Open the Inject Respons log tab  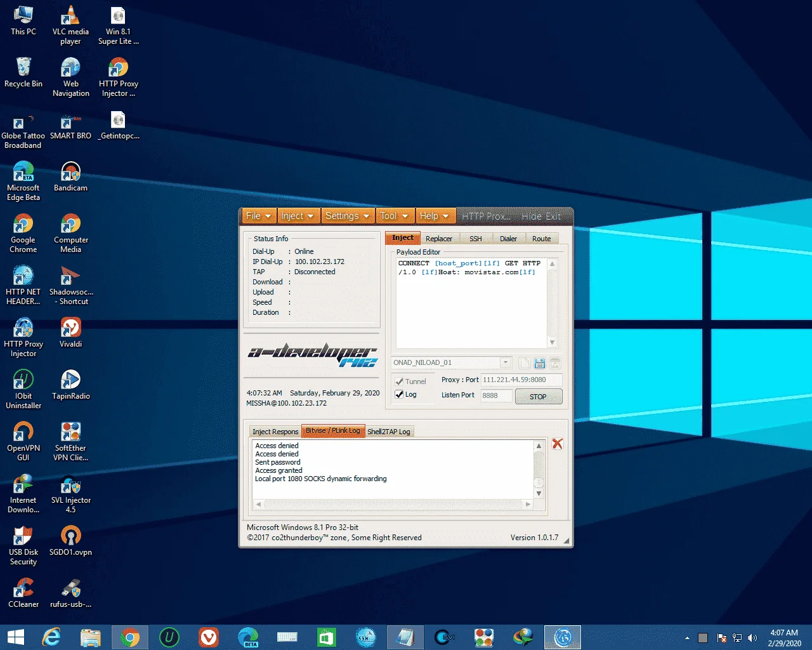click(x=275, y=432)
